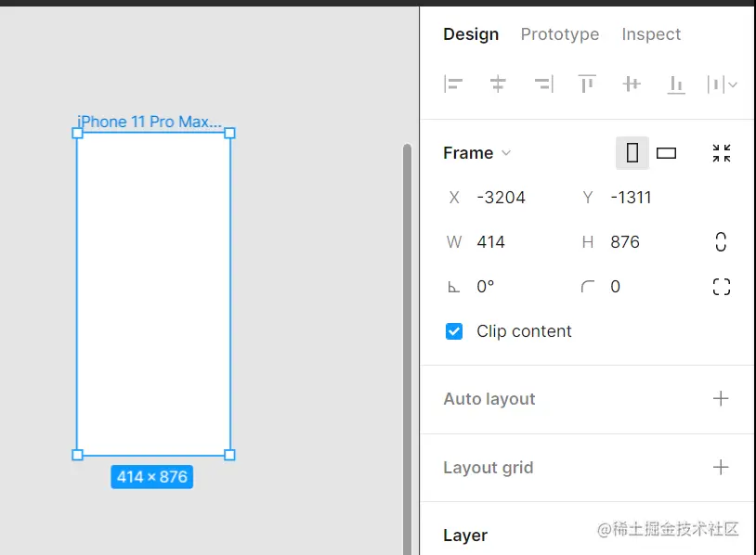Switch to the Prototype tab
The width and height of the screenshot is (756, 555).
pos(560,34)
